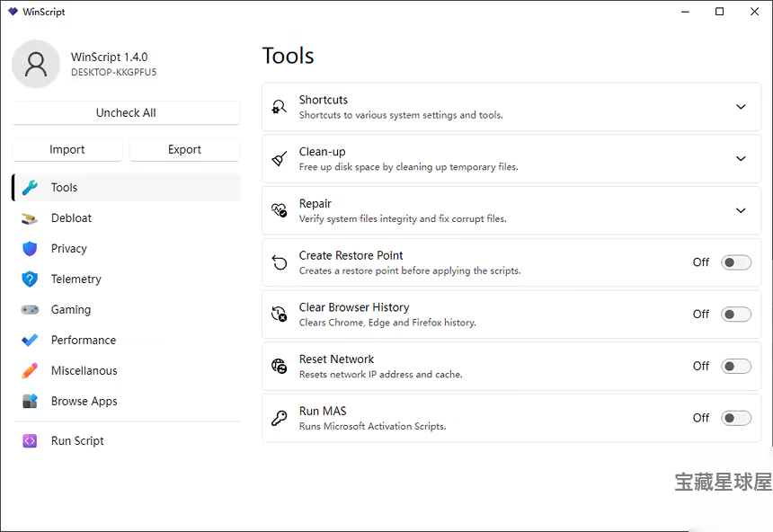The image size is (773, 532).
Task: Click the Run MAS key icon
Action: 279,418
